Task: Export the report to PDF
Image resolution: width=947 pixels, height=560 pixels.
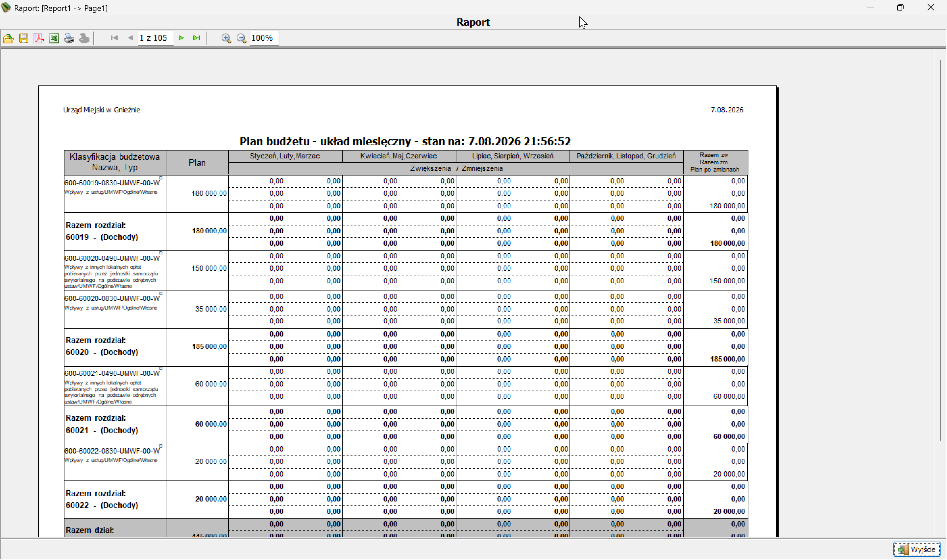Action: (39, 38)
